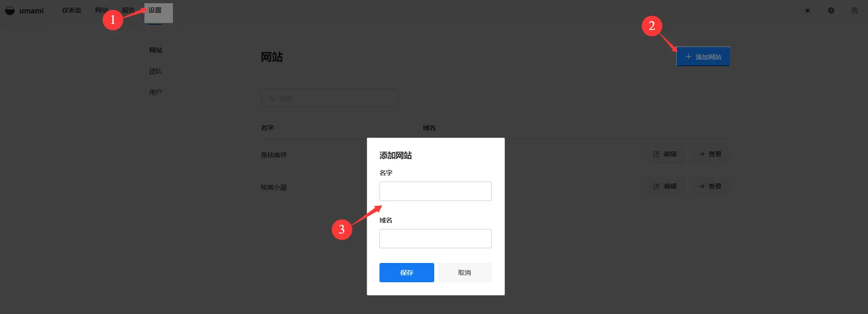Image resolution: width=868 pixels, height=314 pixels.
Task: Click the website search box
Action: 329,98
